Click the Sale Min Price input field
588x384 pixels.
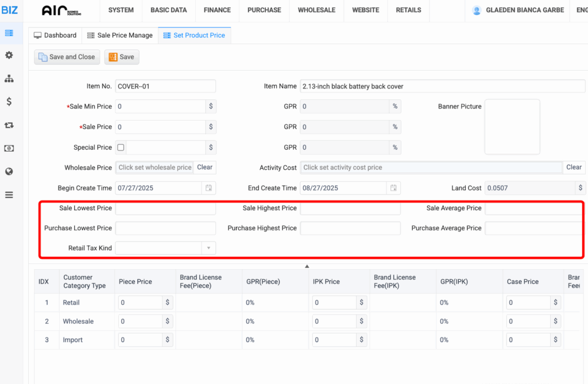(160, 106)
